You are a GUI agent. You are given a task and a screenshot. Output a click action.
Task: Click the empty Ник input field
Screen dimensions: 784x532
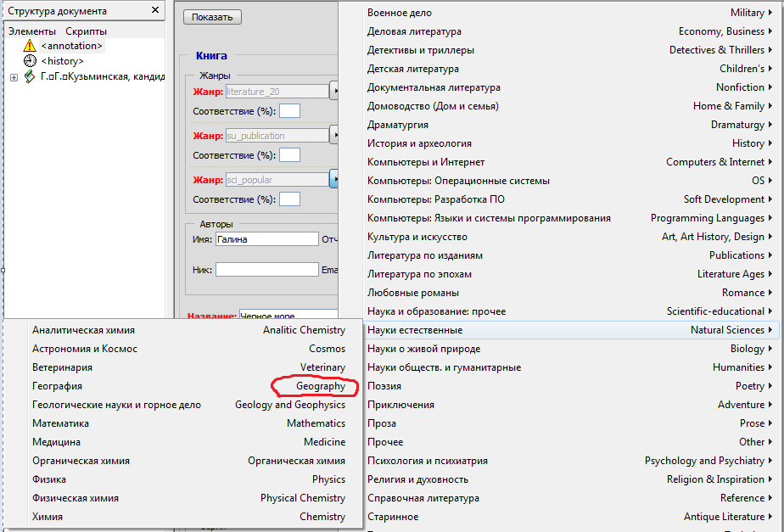coord(266,270)
